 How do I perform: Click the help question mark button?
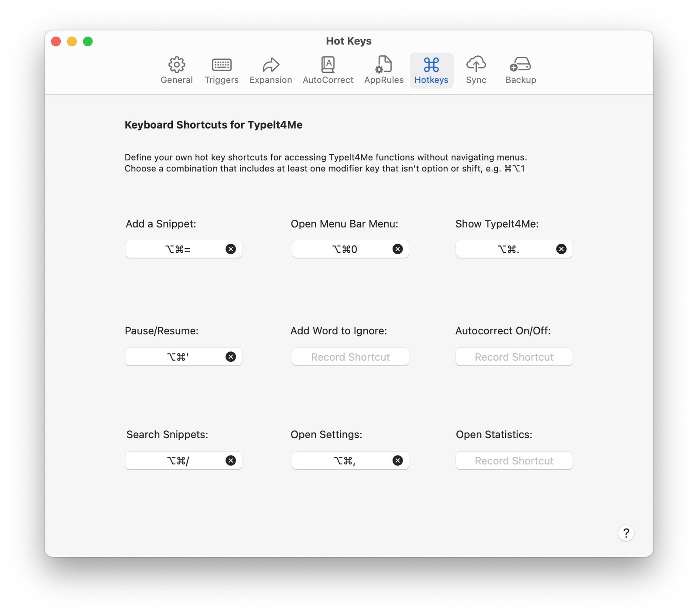coord(626,533)
